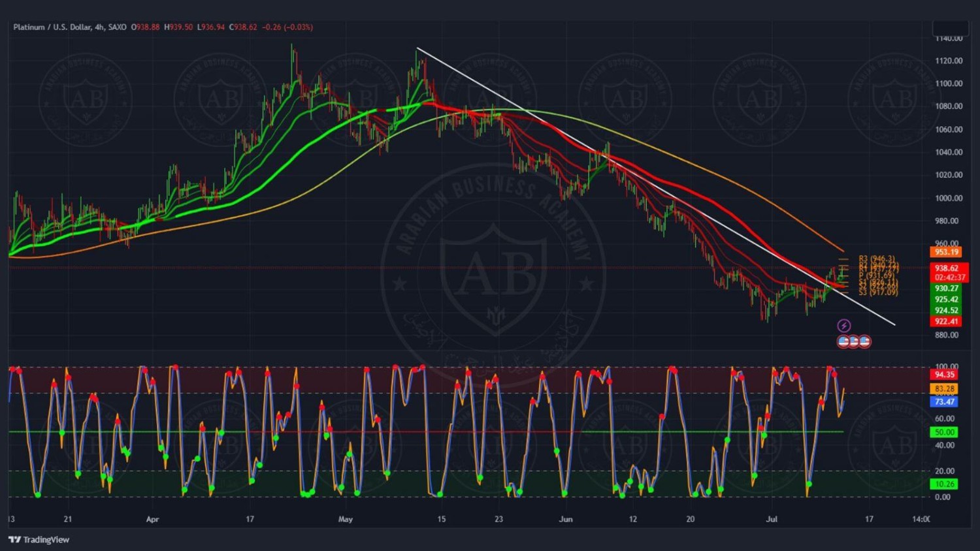This screenshot has width=980, height=551.
Task: Click the 14:00 time label on the time axis
Action: [921, 520]
